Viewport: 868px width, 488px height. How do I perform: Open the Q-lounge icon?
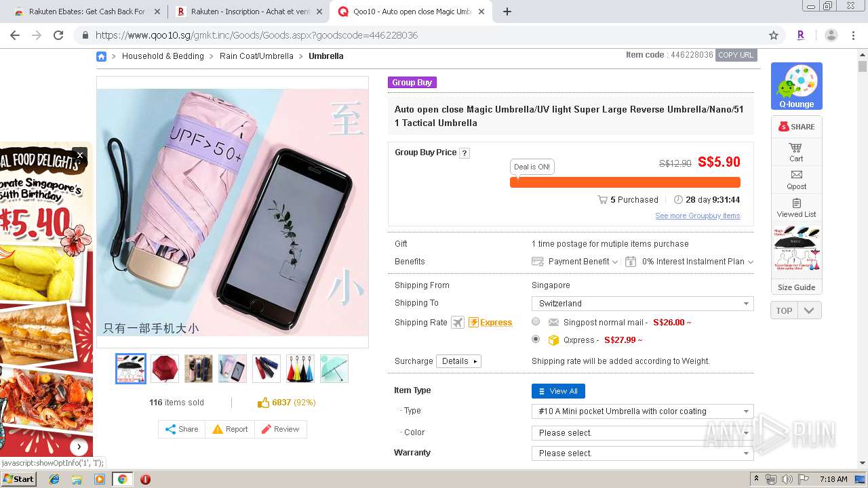click(x=796, y=86)
